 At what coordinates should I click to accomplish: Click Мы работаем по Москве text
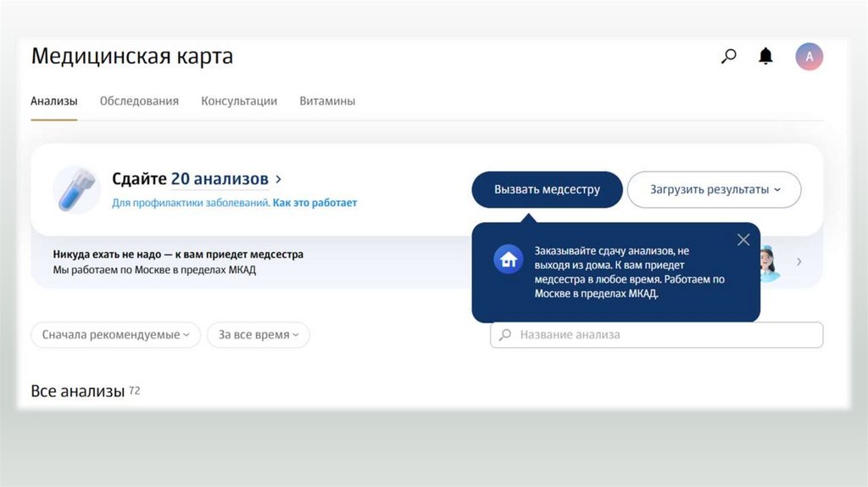pyautogui.click(x=154, y=270)
